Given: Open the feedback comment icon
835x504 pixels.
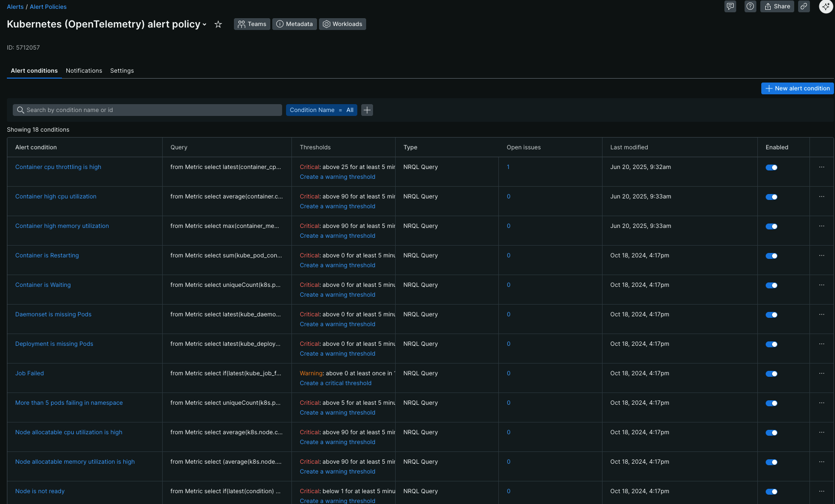Looking at the screenshot, I should coord(730,6).
